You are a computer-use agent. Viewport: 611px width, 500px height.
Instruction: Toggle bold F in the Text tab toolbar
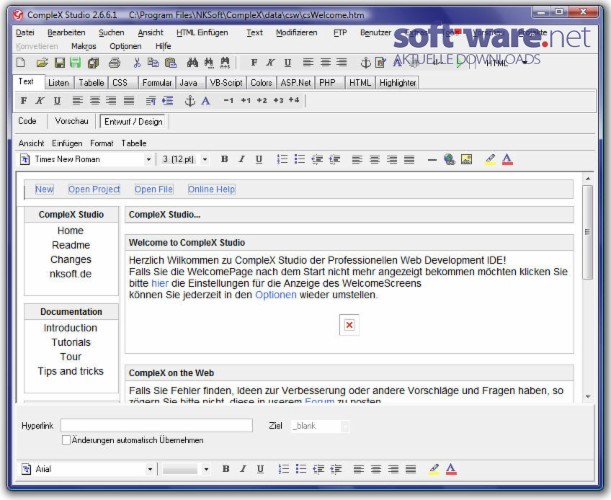pos(24,101)
